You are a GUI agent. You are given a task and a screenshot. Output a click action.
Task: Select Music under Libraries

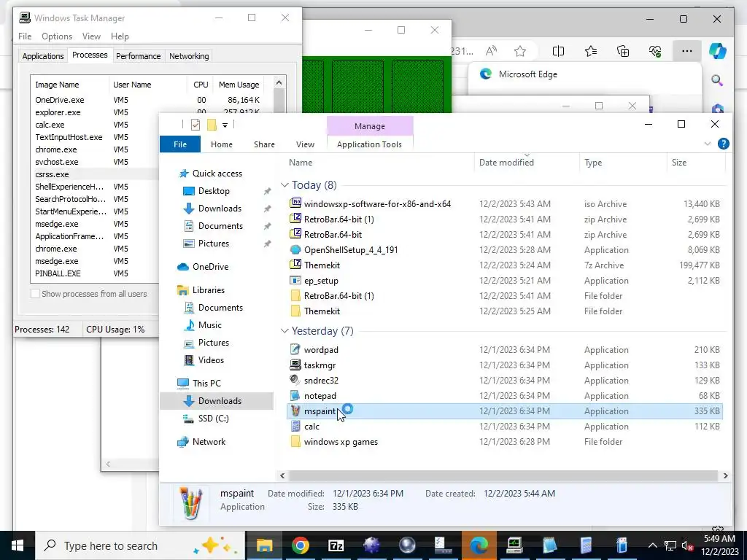click(x=209, y=324)
